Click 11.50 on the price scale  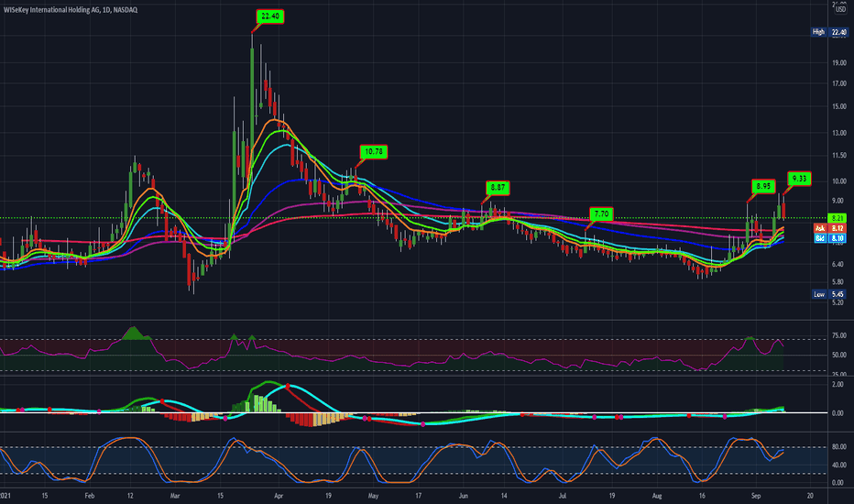tap(838, 155)
